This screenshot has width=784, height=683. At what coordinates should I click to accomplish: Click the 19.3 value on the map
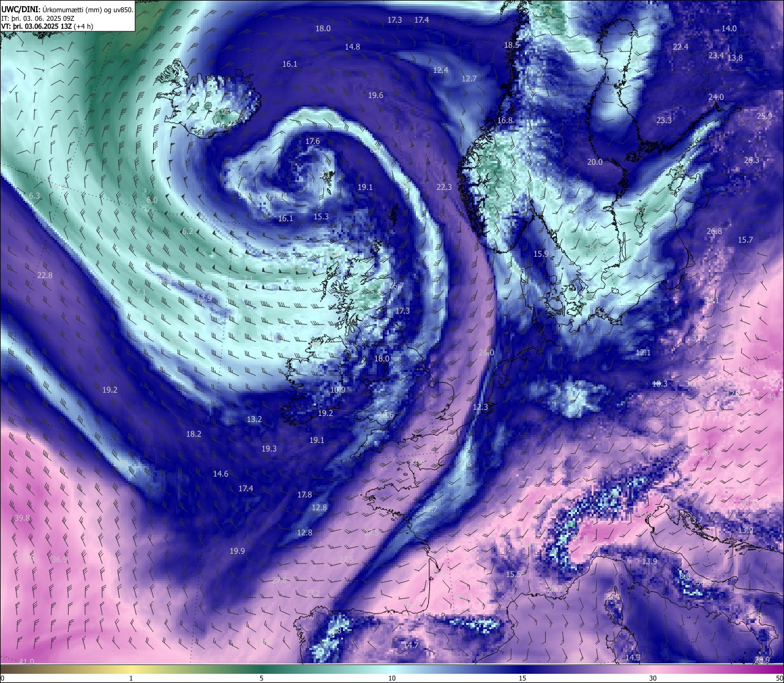(269, 448)
